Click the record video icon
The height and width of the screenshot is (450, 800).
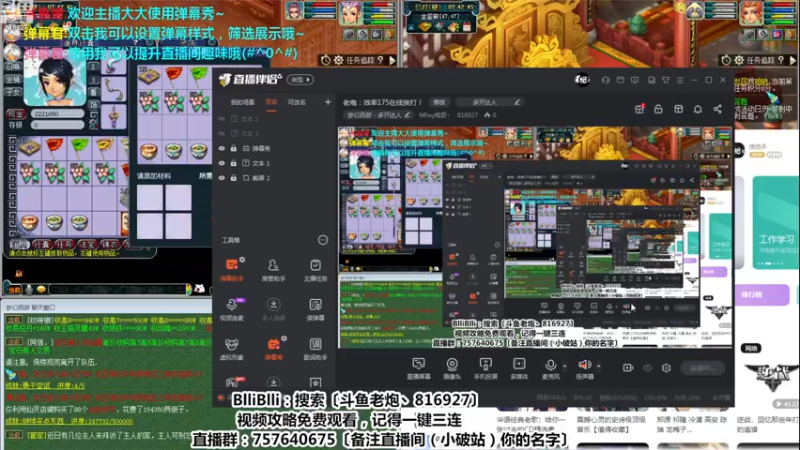click(x=628, y=368)
